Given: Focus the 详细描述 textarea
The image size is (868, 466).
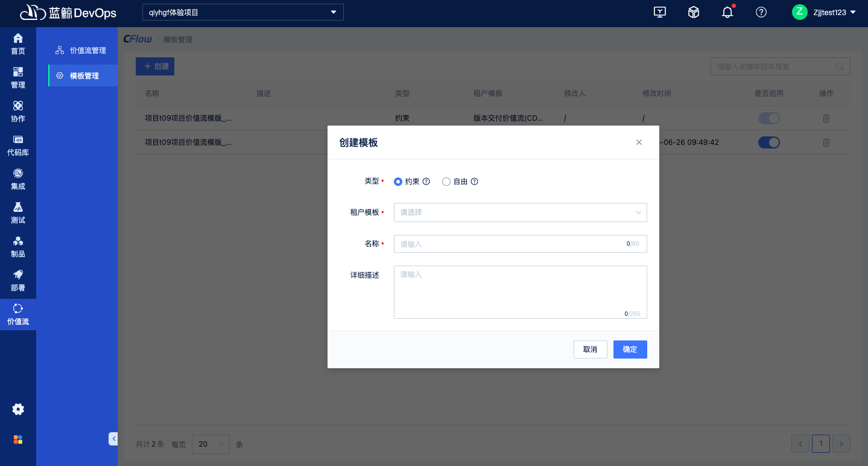Looking at the screenshot, I should (520, 292).
